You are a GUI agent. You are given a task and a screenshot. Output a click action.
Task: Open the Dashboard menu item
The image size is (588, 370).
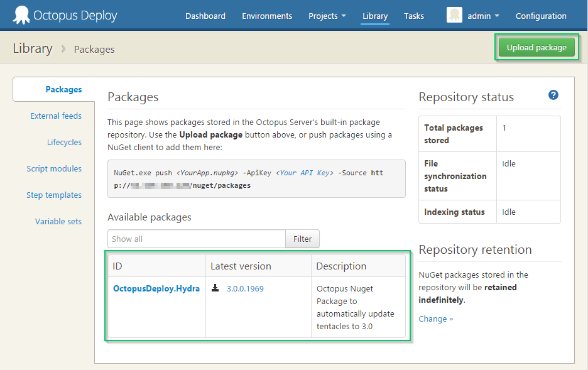point(205,16)
